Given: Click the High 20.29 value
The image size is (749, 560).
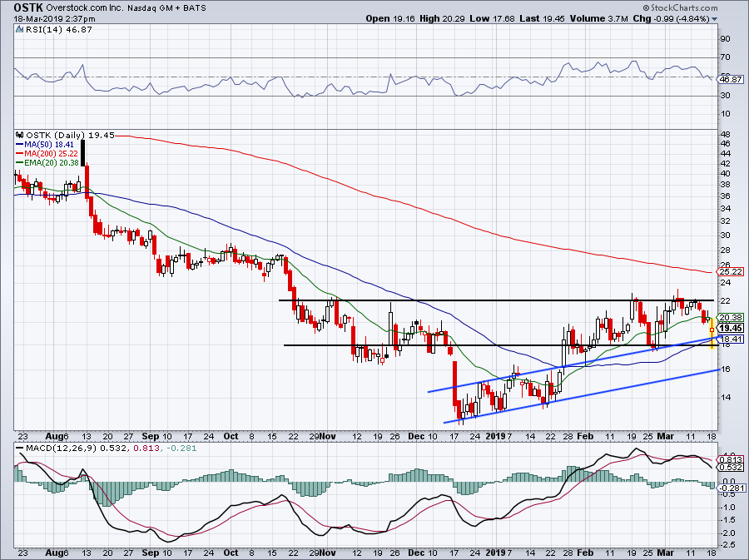Looking at the screenshot, I should 443,18.
